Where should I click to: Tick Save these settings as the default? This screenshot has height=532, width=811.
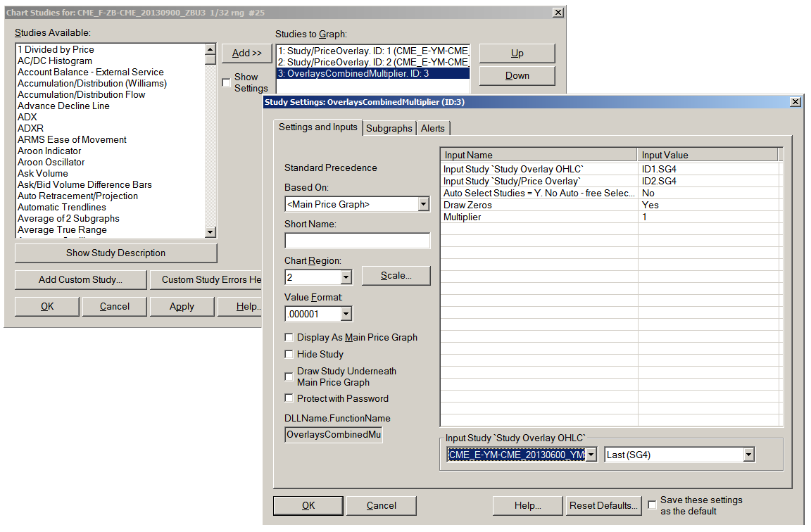click(652, 500)
